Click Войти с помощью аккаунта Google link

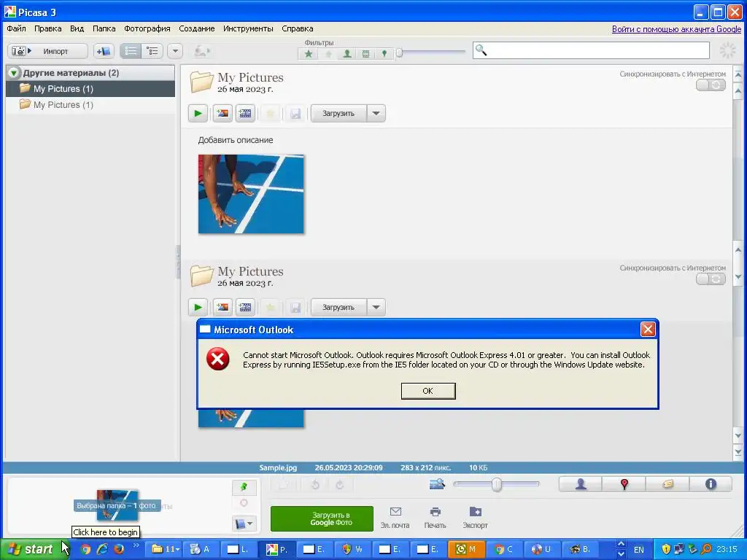click(676, 29)
